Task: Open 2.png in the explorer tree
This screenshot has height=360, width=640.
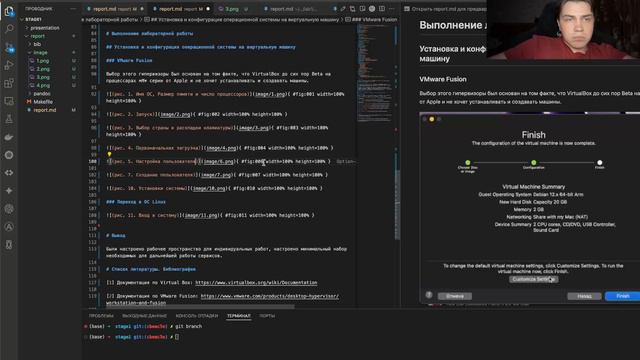Action: tap(49, 69)
